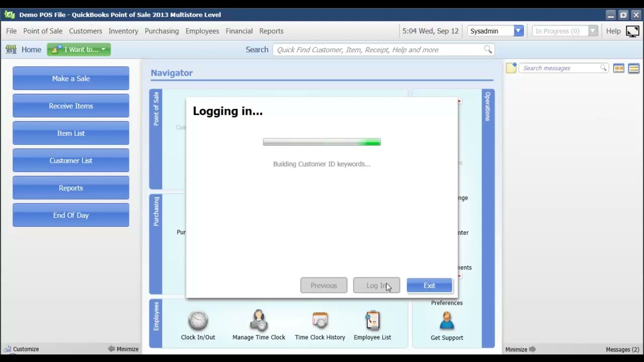Click the End Of Day button
Image resolution: width=644 pixels, height=362 pixels.
click(71, 215)
